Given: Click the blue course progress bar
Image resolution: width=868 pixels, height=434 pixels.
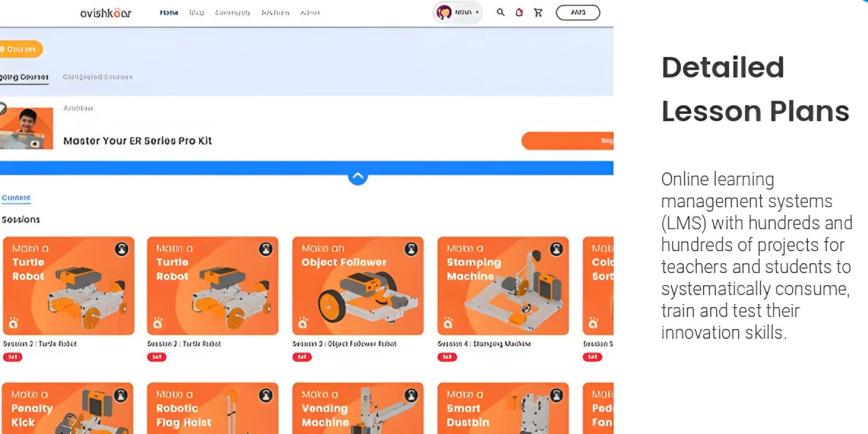Looking at the screenshot, I should 307,168.
